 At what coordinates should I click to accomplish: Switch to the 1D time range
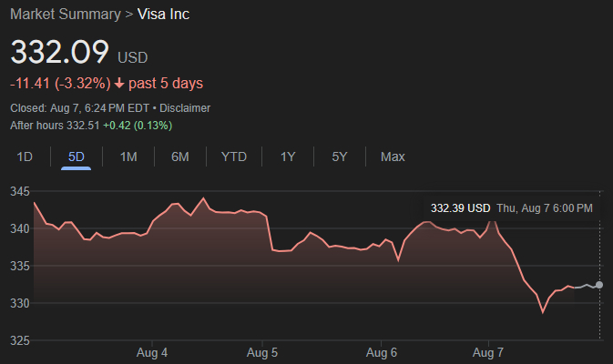pyautogui.click(x=25, y=157)
